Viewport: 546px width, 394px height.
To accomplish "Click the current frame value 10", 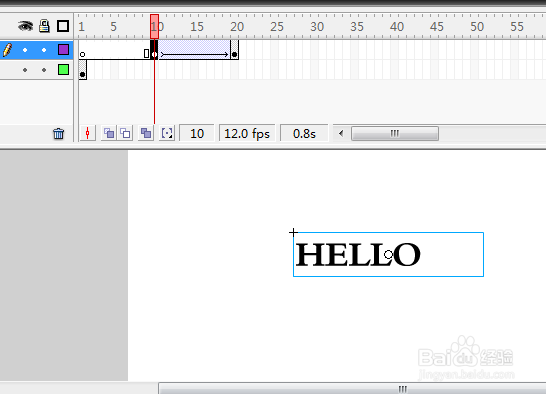I will tap(197, 133).
